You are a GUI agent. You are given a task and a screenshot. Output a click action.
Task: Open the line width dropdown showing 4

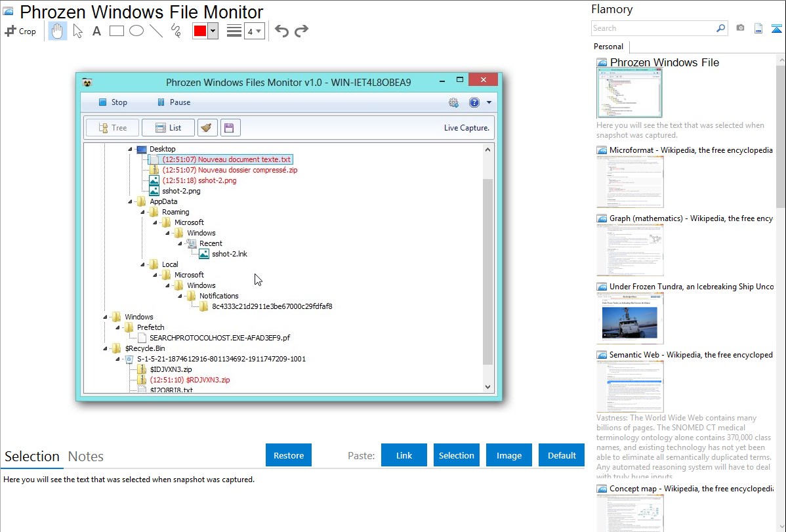(254, 31)
